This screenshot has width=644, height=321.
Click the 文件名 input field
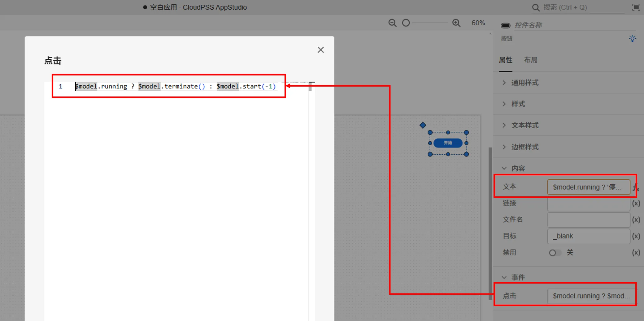click(x=589, y=220)
